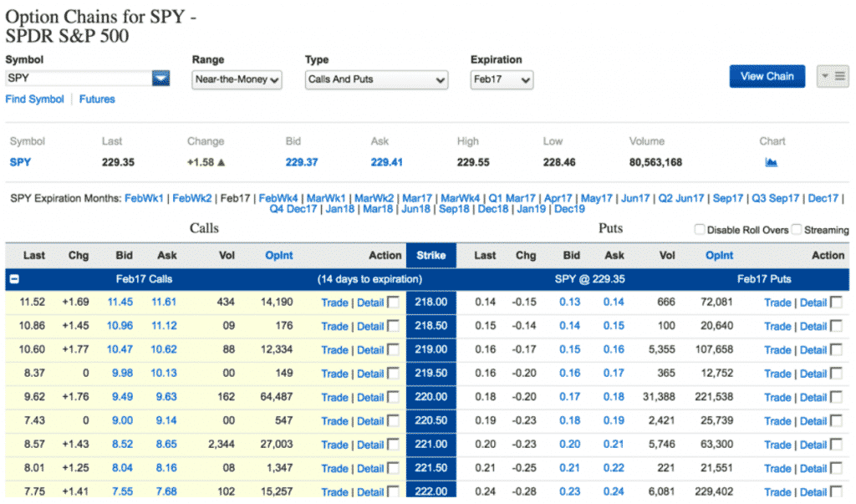This screenshot has width=856, height=504.
Task: Select the MarWk1 expiration month
Action: tap(326, 198)
